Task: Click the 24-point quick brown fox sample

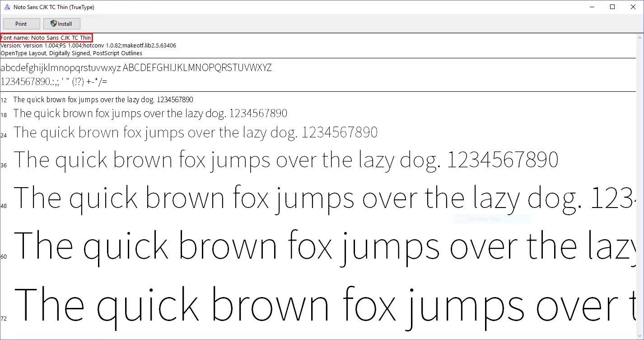Action: click(x=196, y=132)
